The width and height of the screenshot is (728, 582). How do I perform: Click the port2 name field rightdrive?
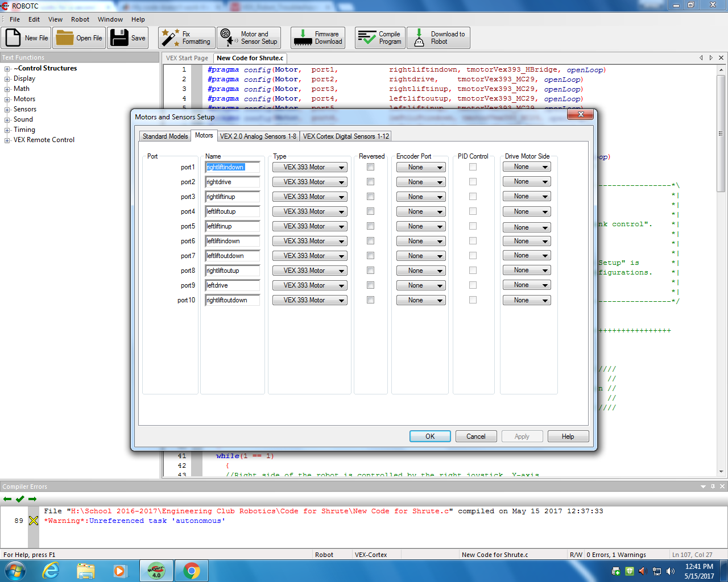click(x=232, y=182)
